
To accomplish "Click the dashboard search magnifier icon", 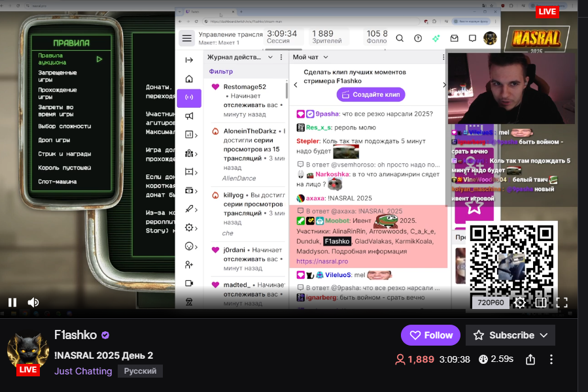I will (x=400, y=39).
